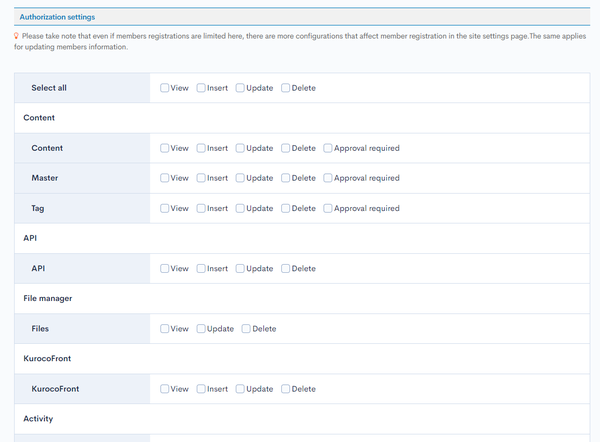This screenshot has width=600, height=442.
Task: Click the Select all row label
Action: 49,88
